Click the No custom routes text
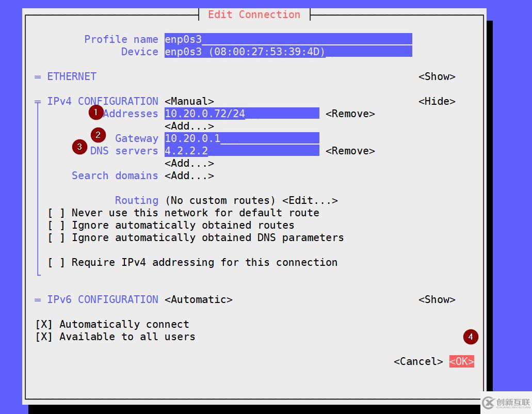The height and width of the screenshot is (414, 532). 220,200
